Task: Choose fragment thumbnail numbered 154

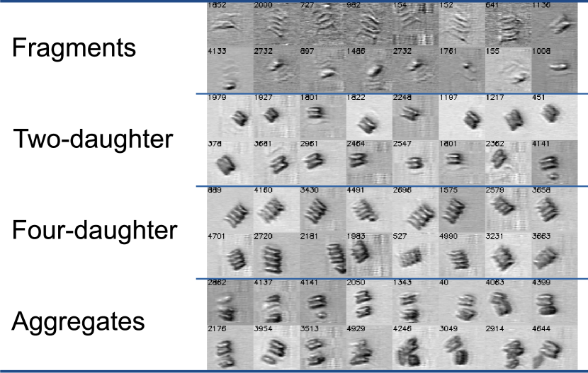Action: click(x=416, y=24)
